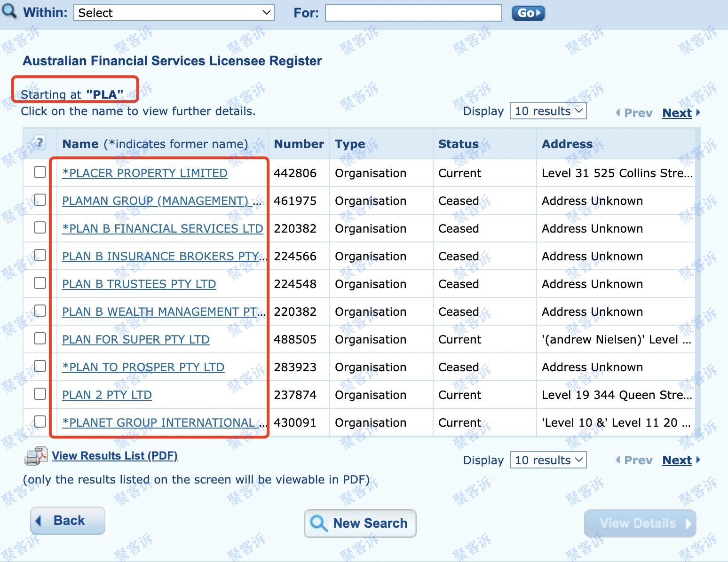
Task: Open PLAN B TRUSTEES PTY LTD link
Action: [x=139, y=284]
